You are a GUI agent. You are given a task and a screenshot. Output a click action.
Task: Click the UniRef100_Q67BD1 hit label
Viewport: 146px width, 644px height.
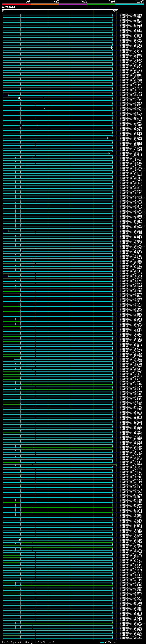click(x=131, y=635)
